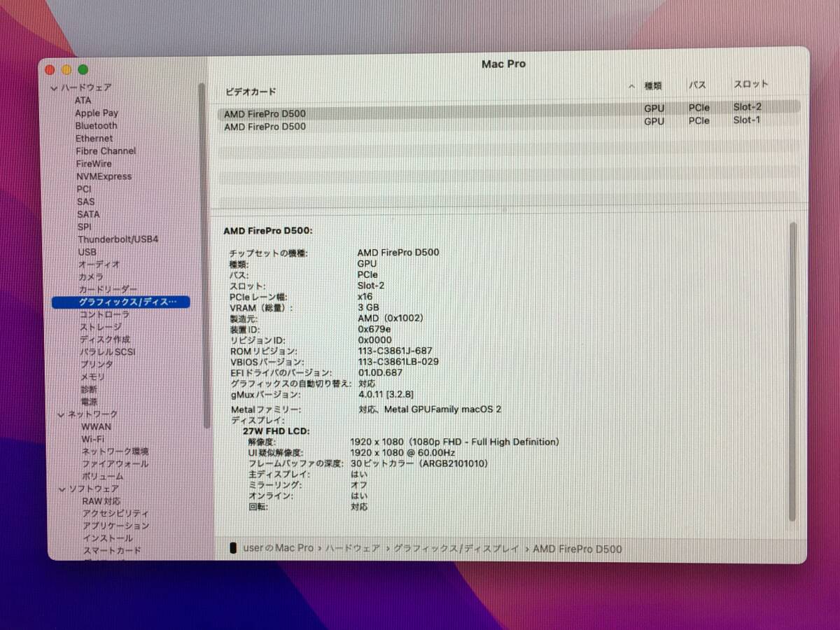Open Thunderbolt/USB4 info
The height and width of the screenshot is (630, 840).
pyautogui.click(x=118, y=239)
